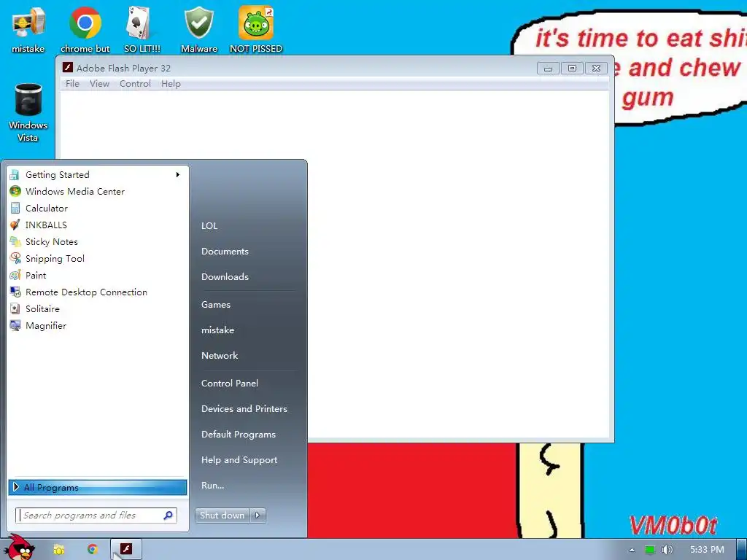Open Downloads from the Start menu
Image resolution: width=747 pixels, height=560 pixels.
coord(225,276)
